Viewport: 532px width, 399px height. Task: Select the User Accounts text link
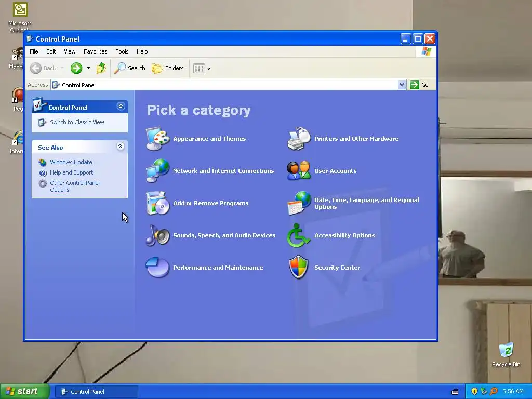pos(335,170)
